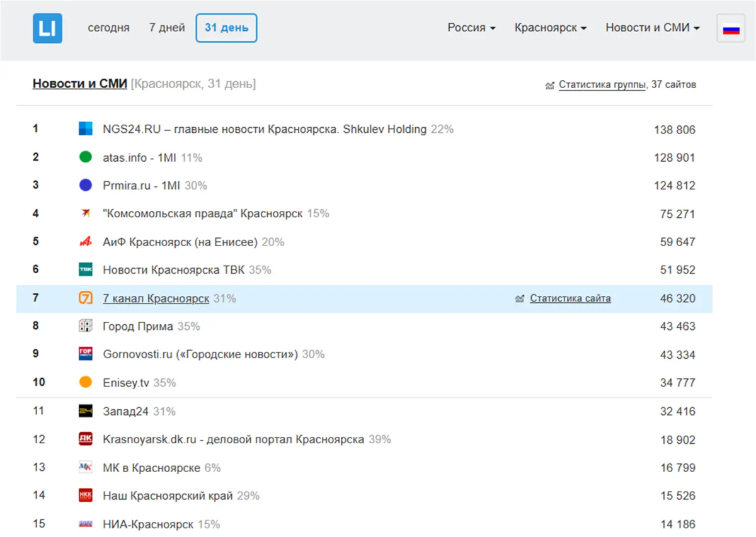Click the Russian flag language icon
Viewport: 756px width, 537px height.
tap(731, 28)
